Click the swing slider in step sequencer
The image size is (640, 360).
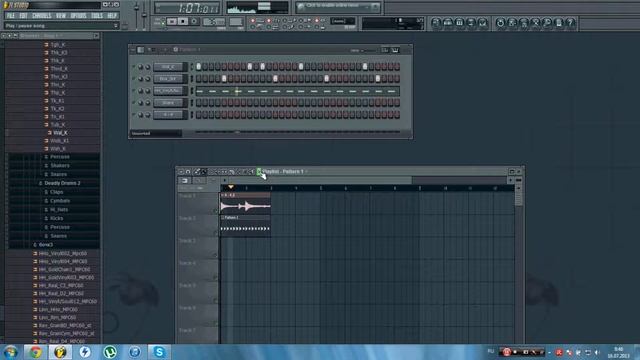click(x=369, y=50)
